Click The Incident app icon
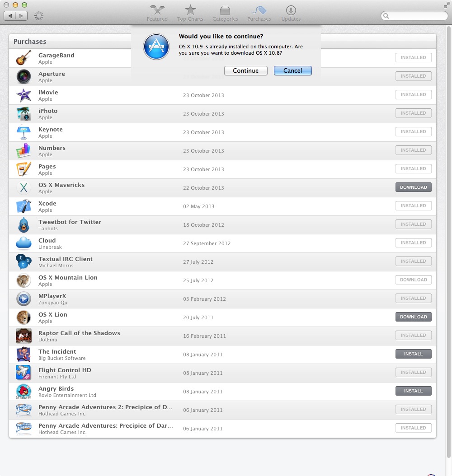 pyautogui.click(x=24, y=354)
